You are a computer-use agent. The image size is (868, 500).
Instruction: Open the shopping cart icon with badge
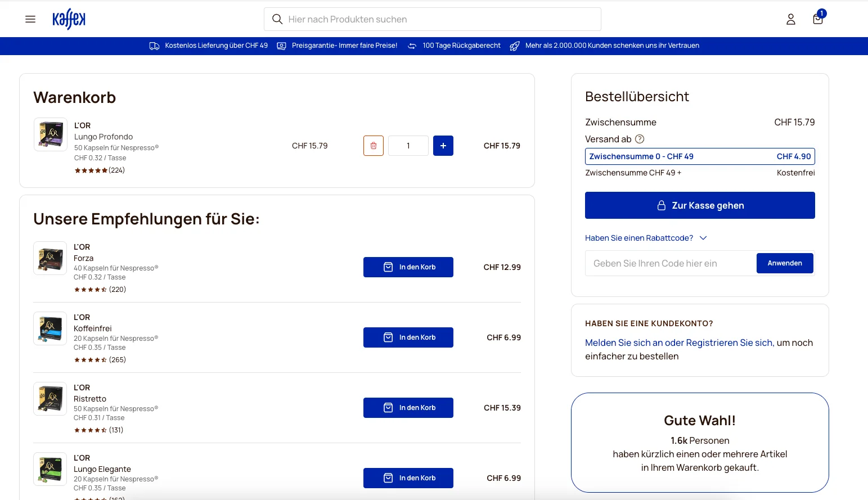817,19
